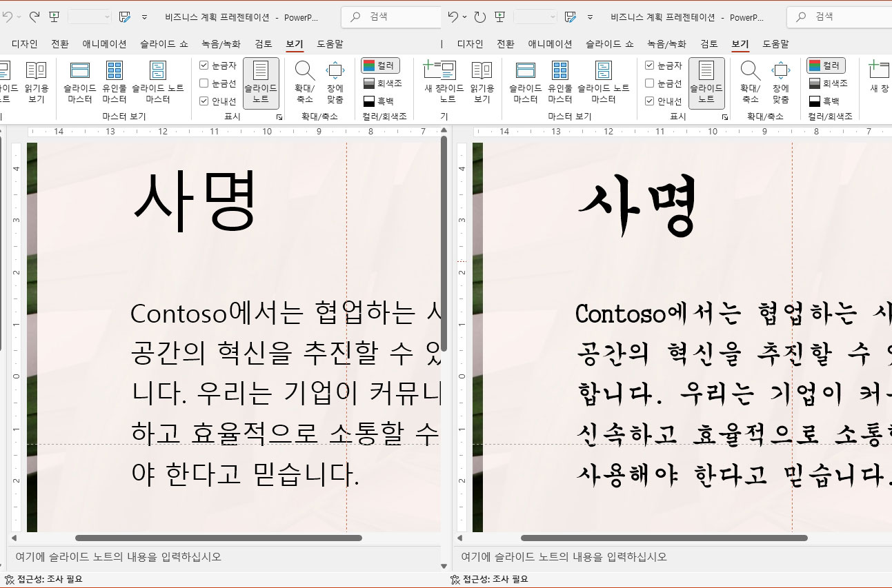Click Repeat circular arrow in right window
This screenshot has width=892, height=588.
(x=479, y=16)
